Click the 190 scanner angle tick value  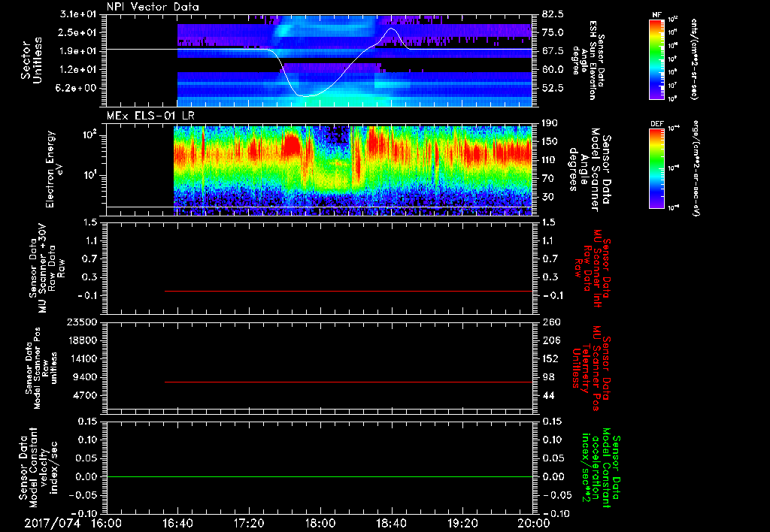(550, 123)
